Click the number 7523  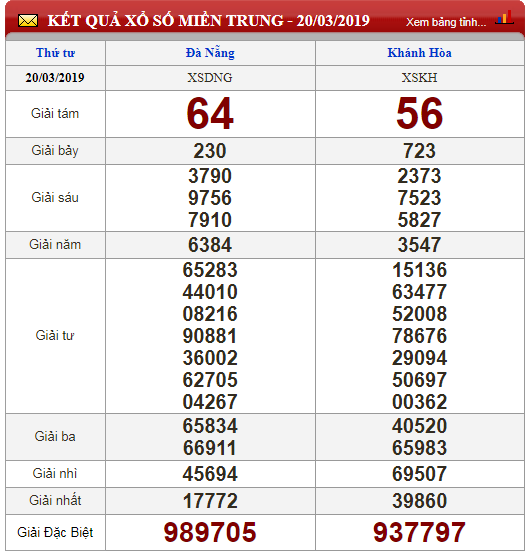419,198
